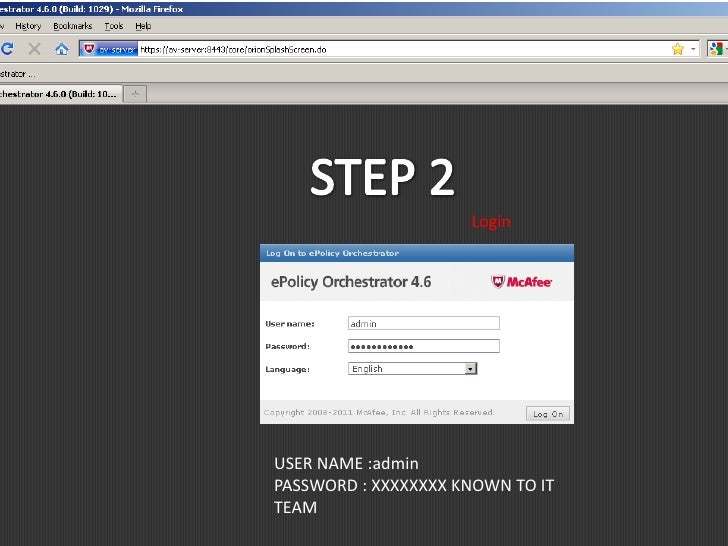
Task: Click the McAfee site identity badge
Action: (109, 49)
